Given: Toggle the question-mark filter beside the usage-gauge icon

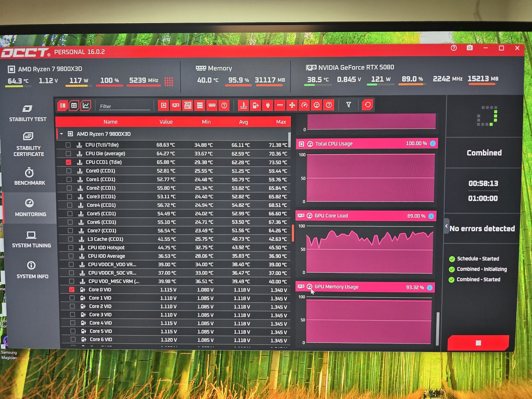Looking at the screenshot, I should tap(329, 105).
